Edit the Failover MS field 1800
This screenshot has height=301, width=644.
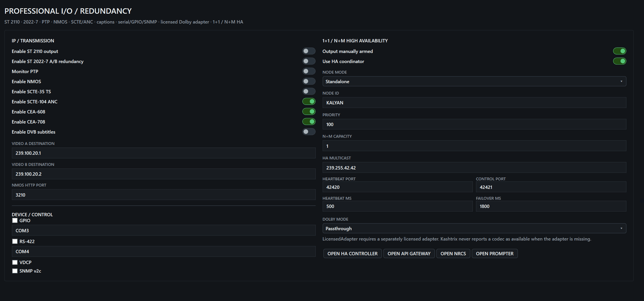551,206
